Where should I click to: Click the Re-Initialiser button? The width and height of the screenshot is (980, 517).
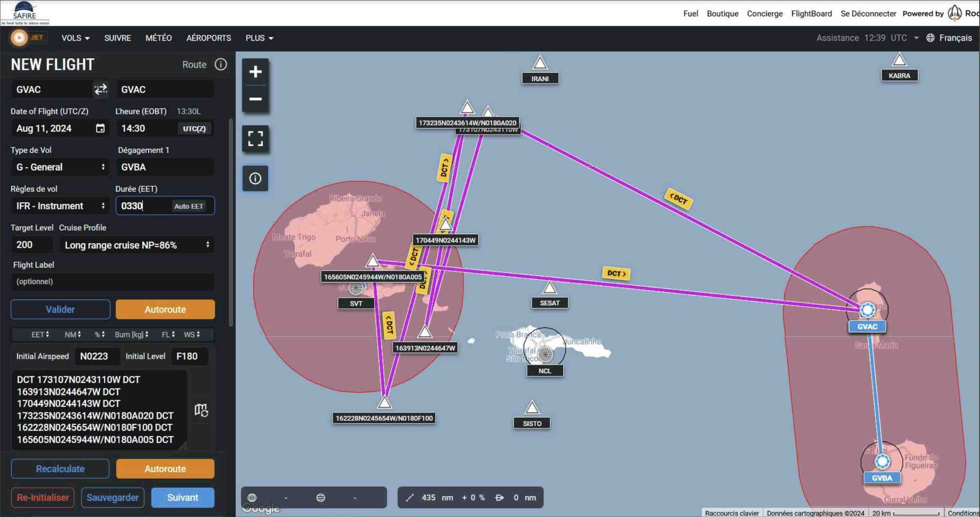[43, 497]
